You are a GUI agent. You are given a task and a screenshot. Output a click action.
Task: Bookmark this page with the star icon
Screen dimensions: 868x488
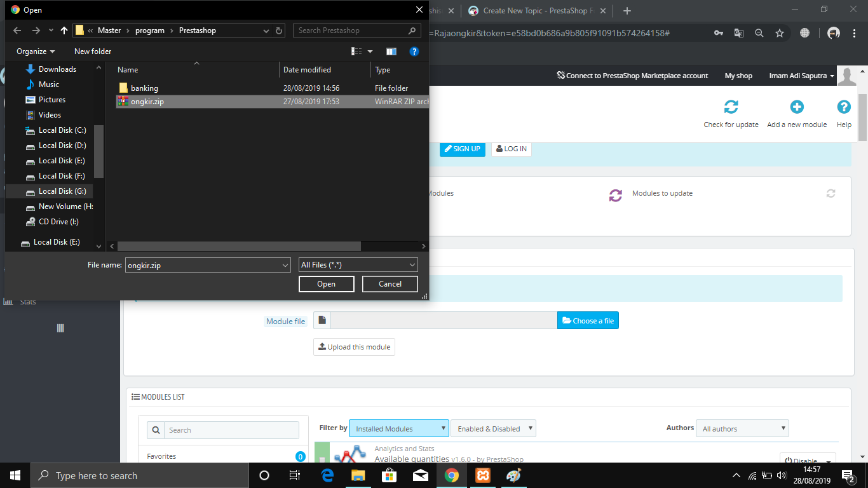pos(780,33)
